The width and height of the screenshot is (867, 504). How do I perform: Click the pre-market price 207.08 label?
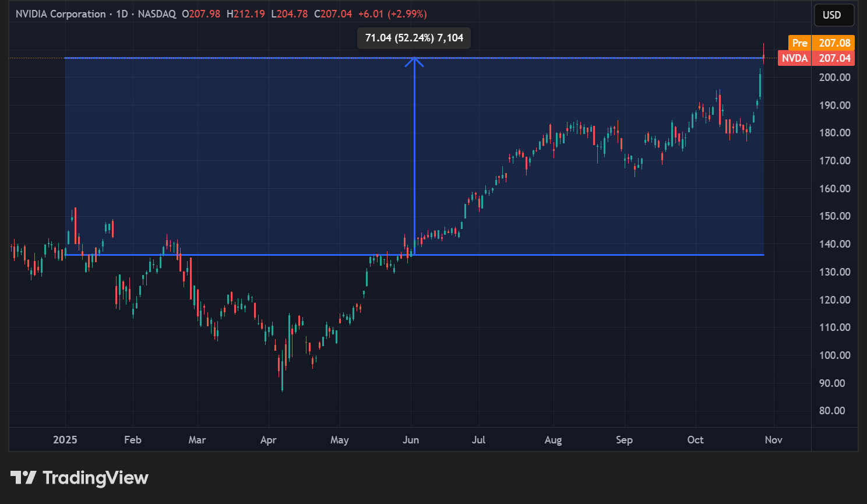tap(833, 43)
